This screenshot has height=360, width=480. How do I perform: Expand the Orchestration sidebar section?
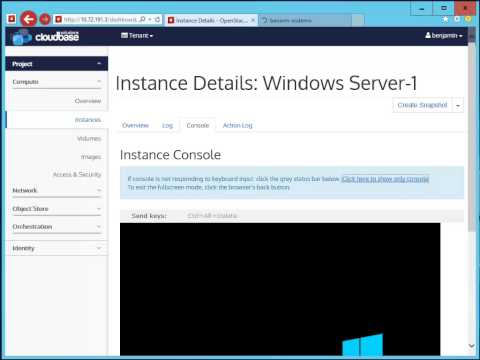(x=57, y=227)
